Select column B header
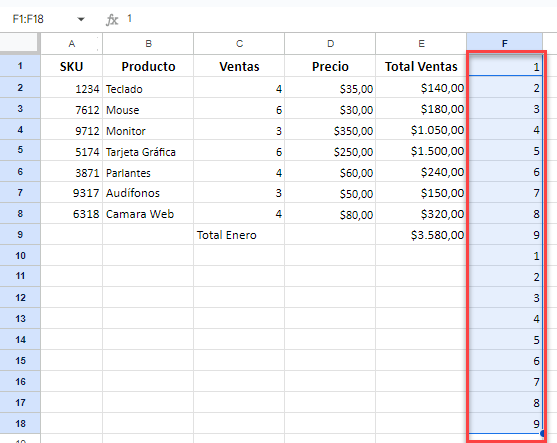The image size is (557, 443). pyautogui.click(x=148, y=44)
